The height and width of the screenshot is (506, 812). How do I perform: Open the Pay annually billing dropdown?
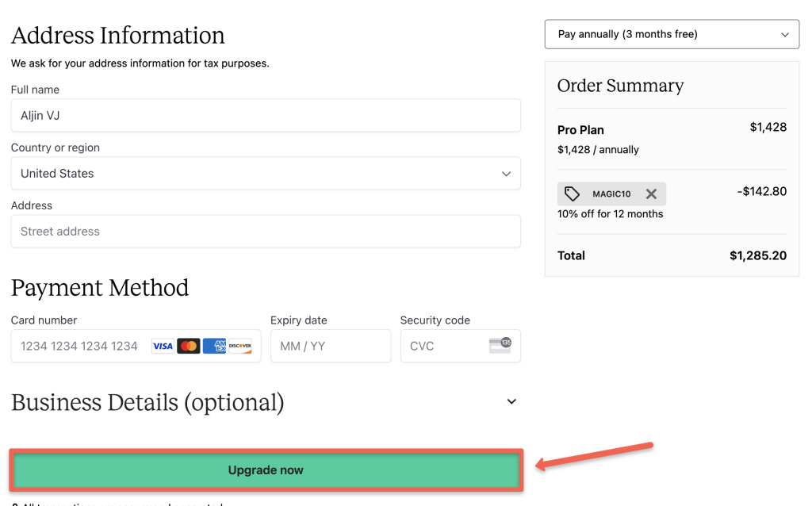click(671, 34)
